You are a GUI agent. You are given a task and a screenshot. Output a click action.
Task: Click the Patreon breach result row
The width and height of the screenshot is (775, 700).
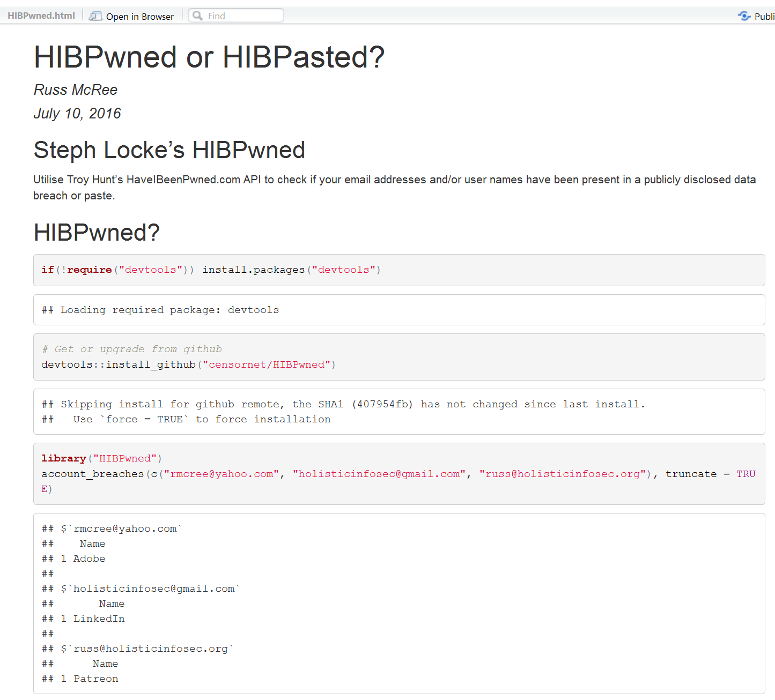[x=90, y=679]
